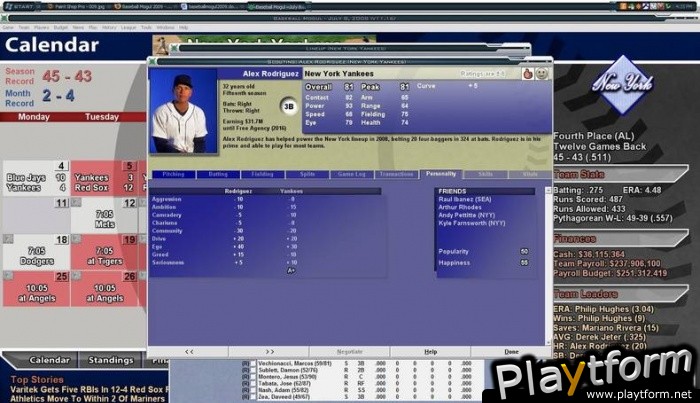The height and width of the screenshot is (403, 700).
Task: Open the Help menu in menu bar
Action: (183, 28)
